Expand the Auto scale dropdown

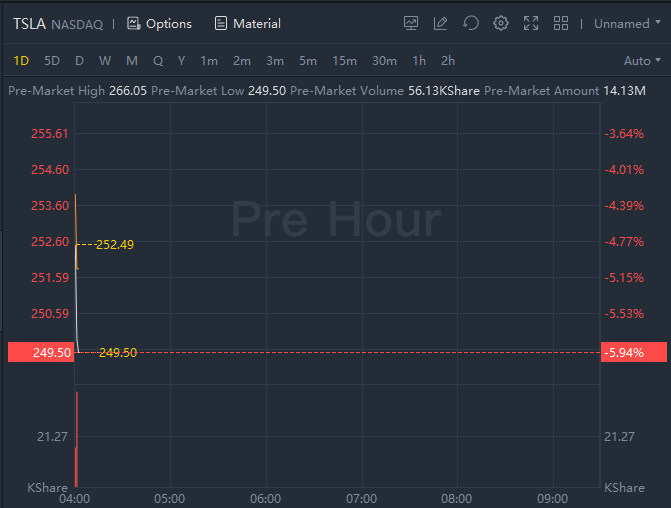tap(642, 61)
